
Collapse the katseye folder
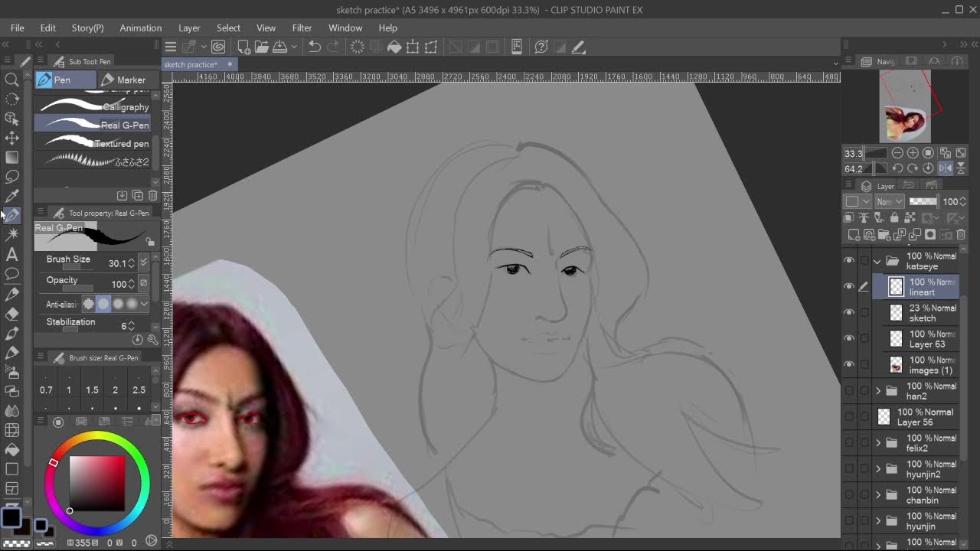[877, 261]
